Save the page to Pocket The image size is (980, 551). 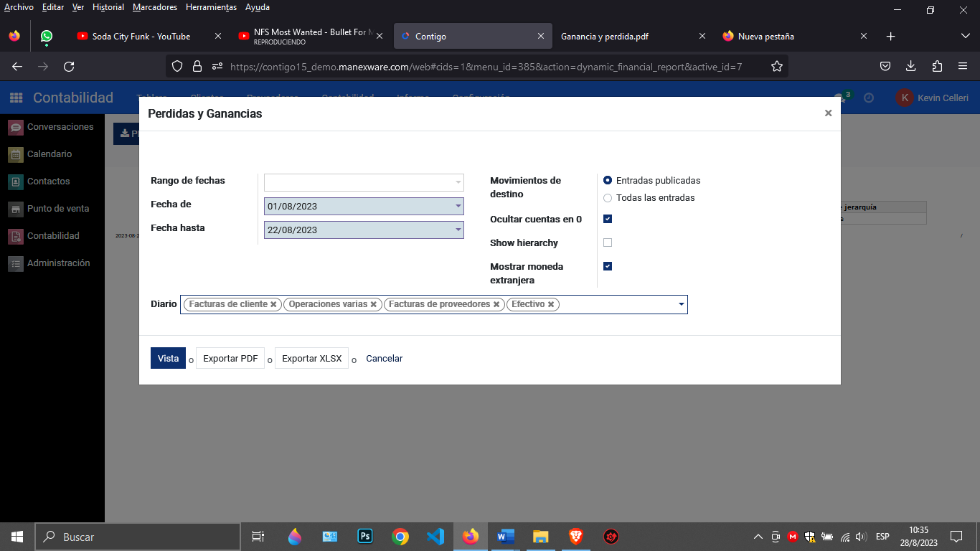pyautogui.click(x=885, y=67)
